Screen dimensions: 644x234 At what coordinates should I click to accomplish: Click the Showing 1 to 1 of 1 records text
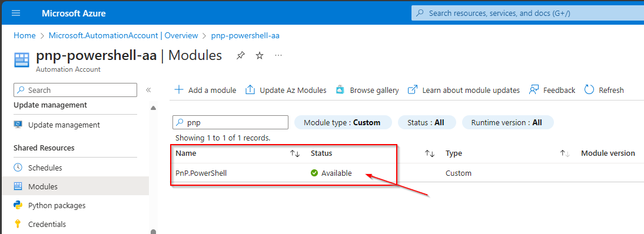[x=223, y=138]
